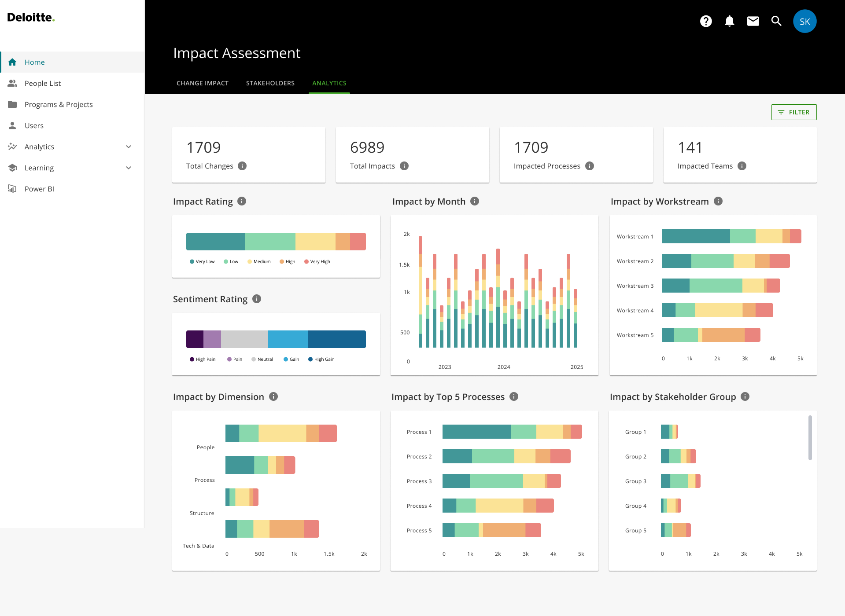The height and width of the screenshot is (616, 845).
Task: Toggle High Pain legend entry
Action: [x=203, y=359]
